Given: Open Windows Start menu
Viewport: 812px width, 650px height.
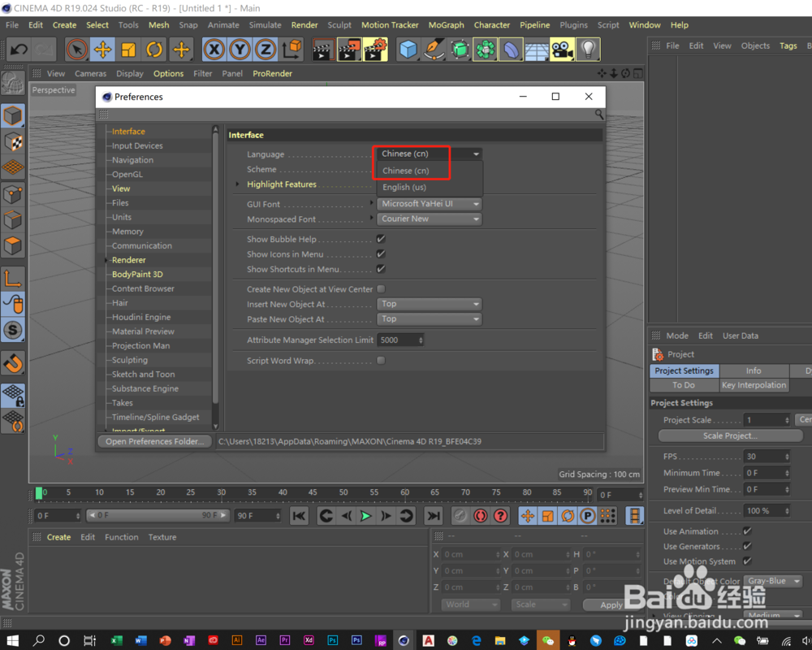Looking at the screenshot, I should [12, 641].
